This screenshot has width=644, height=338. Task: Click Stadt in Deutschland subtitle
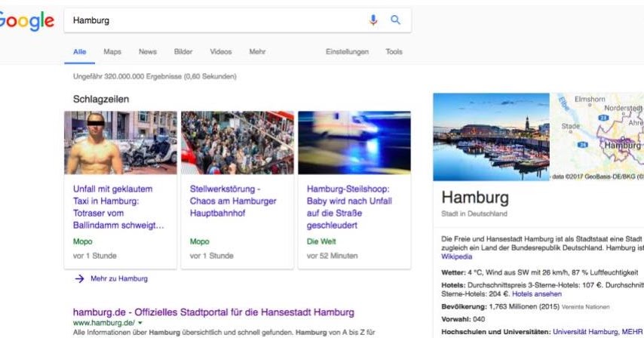point(474,214)
